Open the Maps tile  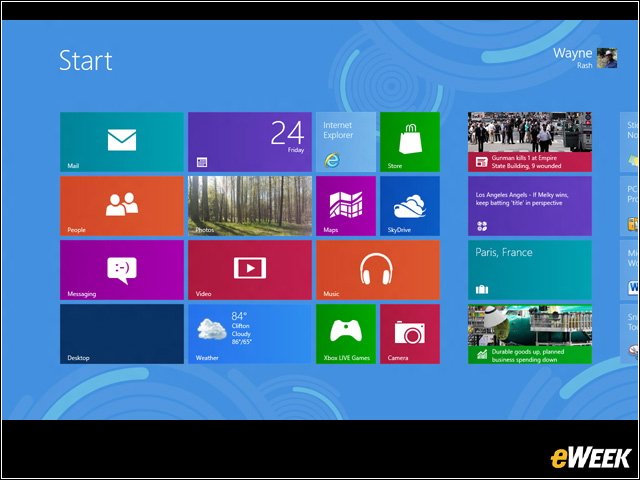[345, 205]
